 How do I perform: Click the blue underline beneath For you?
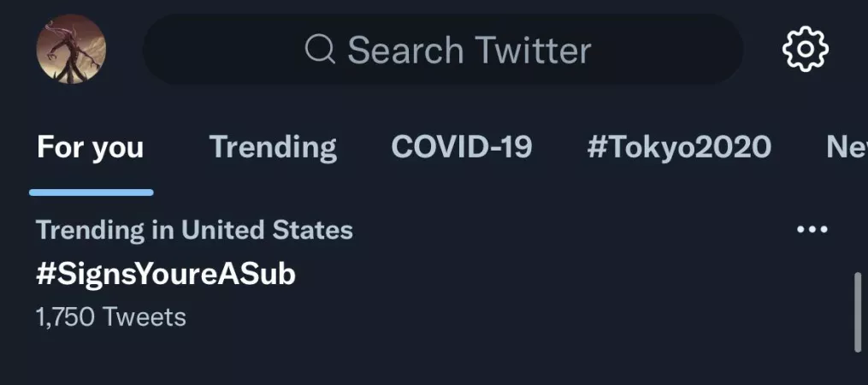click(91, 192)
